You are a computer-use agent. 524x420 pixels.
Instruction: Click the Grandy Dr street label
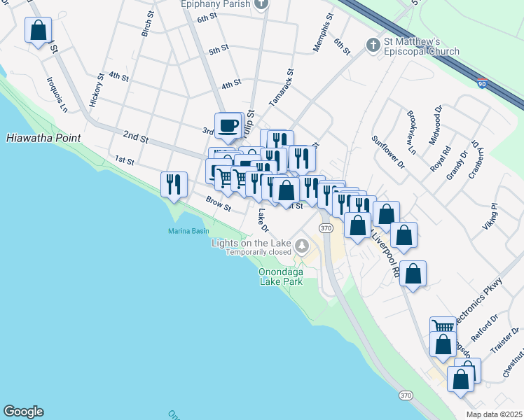click(x=457, y=165)
